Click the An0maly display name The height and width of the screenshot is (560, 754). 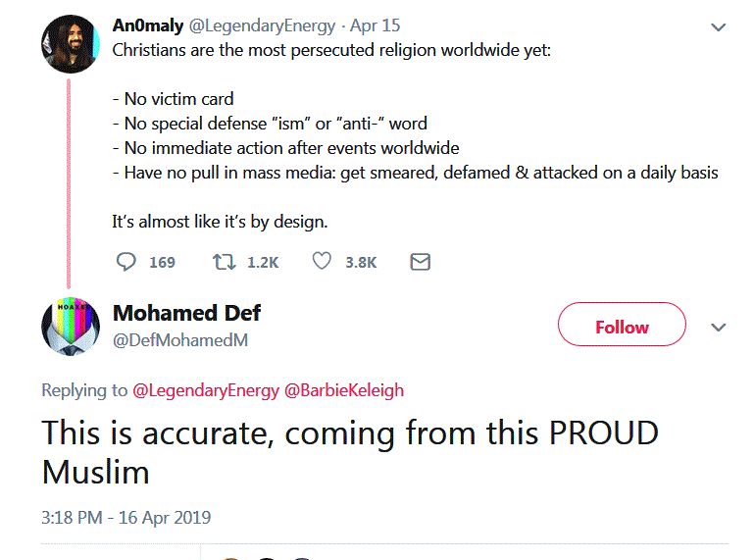143,25
